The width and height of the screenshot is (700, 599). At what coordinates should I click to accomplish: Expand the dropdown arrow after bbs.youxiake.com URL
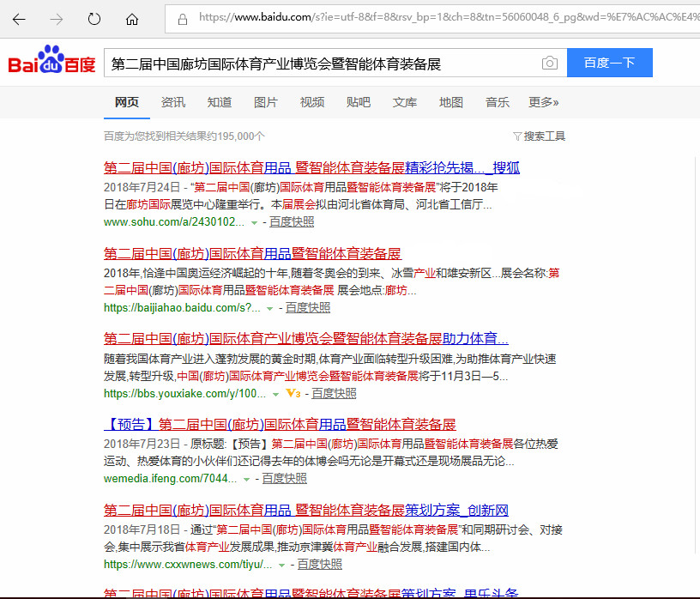[x=276, y=394]
